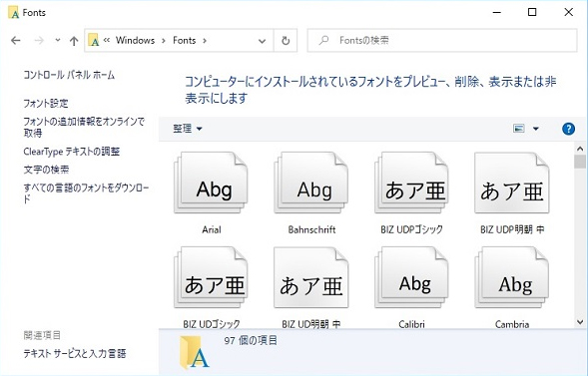Image resolution: width=588 pixels, height=376 pixels.
Task: Open the Arial font family icon
Action: pos(211,183)
